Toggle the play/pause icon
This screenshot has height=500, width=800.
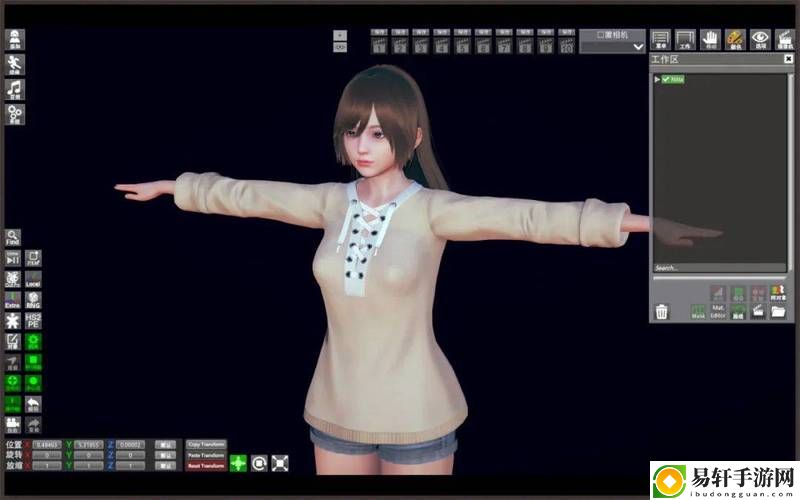click(x=13, y=258)
